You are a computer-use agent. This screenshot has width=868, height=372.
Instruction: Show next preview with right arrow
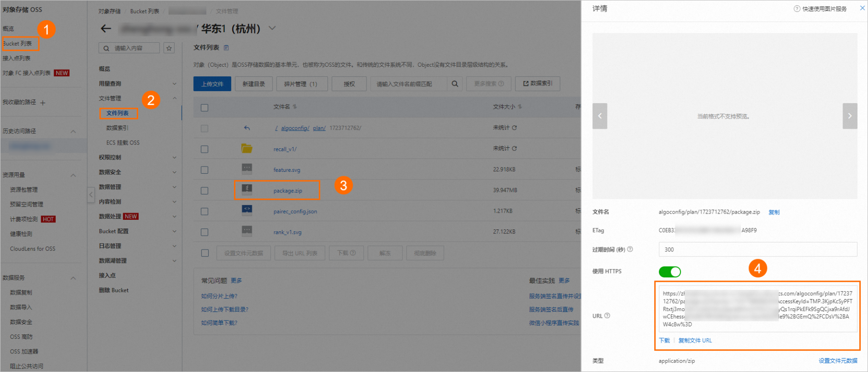point(850,116)
